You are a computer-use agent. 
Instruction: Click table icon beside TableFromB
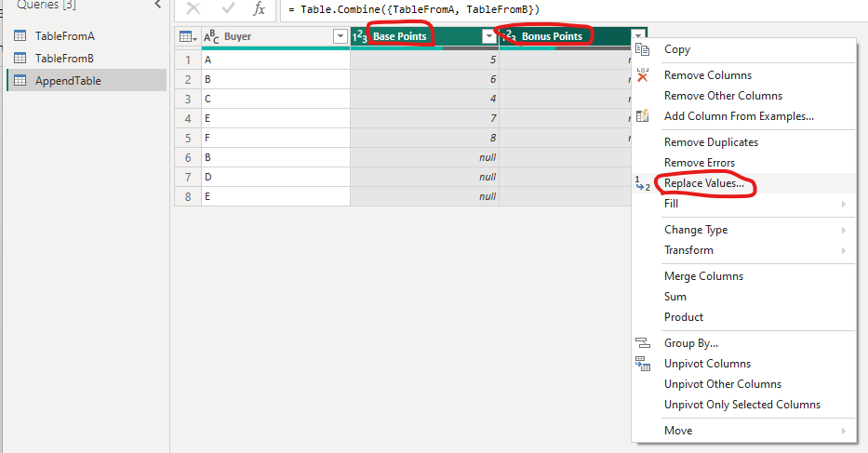(x=20, y=59)
